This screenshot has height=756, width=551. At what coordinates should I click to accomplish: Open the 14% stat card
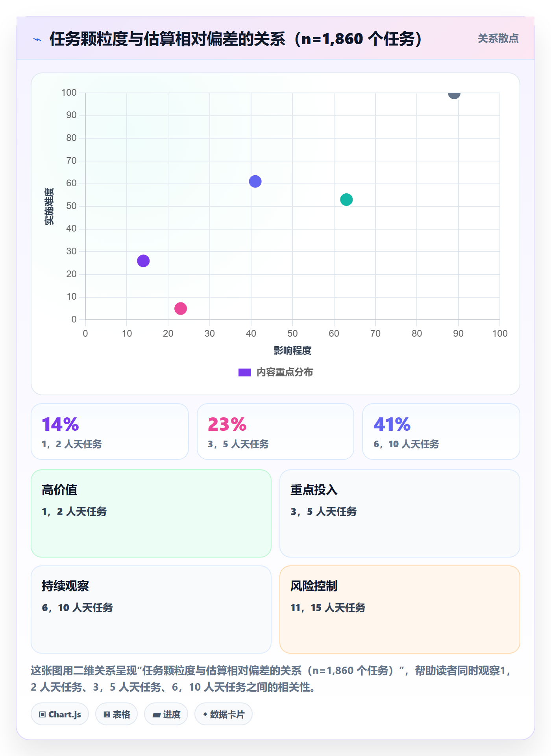(x=110, y=432)
